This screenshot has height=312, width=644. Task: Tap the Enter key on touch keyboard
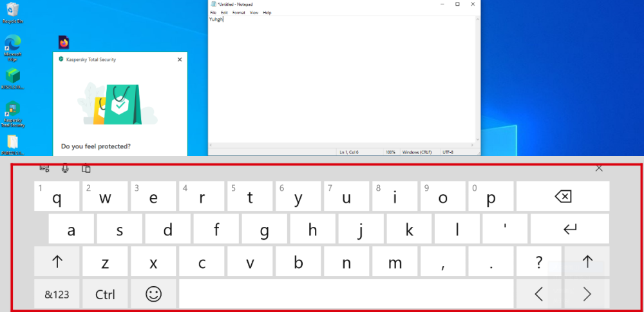[570, 229]
